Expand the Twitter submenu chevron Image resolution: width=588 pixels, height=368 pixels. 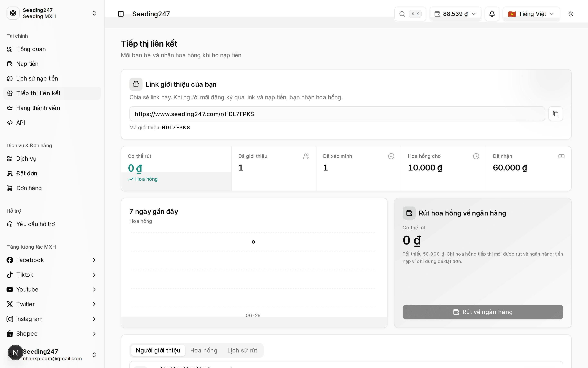94,304
